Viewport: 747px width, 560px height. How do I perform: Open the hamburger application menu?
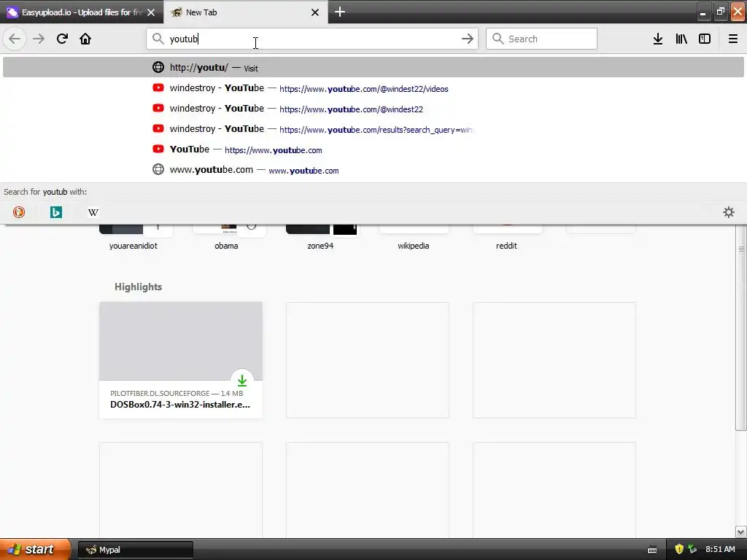pos(733,39)
